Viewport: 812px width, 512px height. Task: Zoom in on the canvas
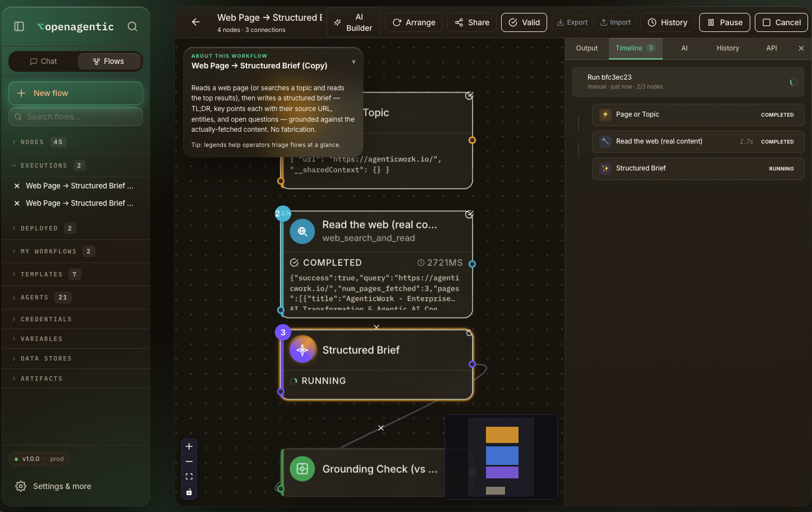tap(189, 446)
